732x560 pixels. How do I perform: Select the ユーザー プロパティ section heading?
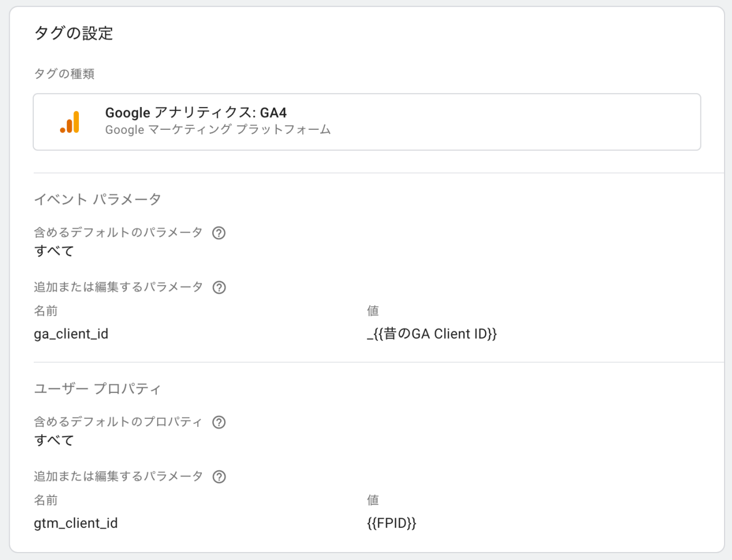click(x=97, y=388)
